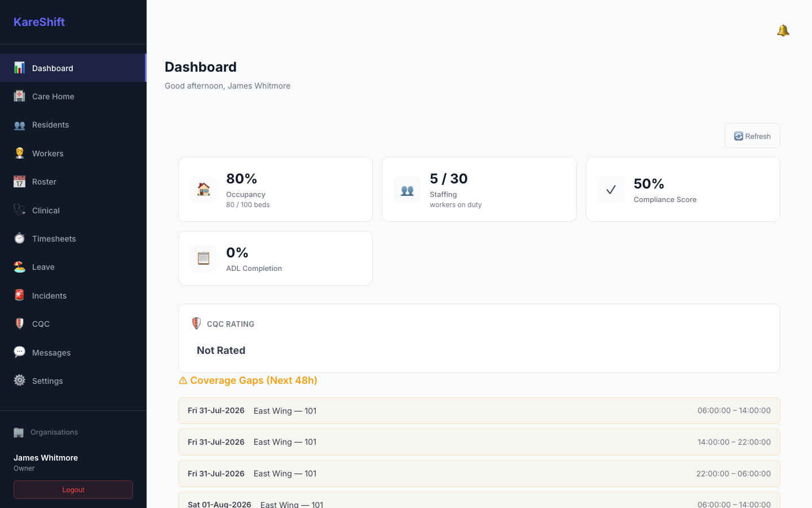Open the Clinical section

[73, 210]
